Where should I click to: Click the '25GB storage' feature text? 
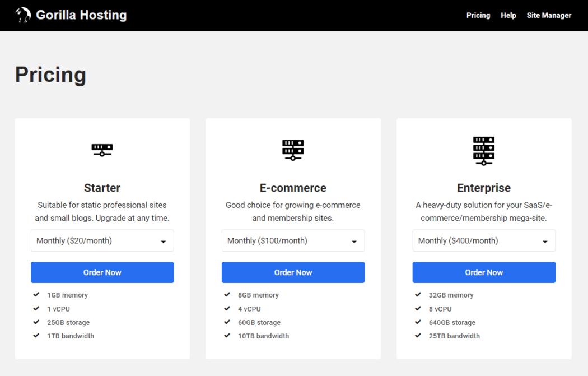(x=69, y=322)
